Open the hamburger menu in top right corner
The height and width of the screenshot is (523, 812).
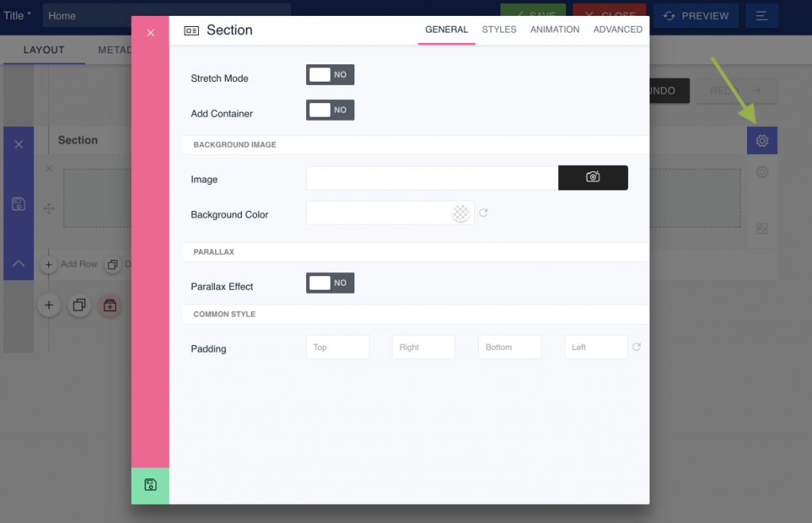[x=761, y=16]
